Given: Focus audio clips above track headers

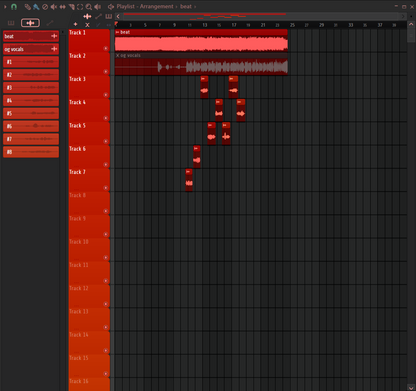Looking at the screenshot, I should [x=87, y=16].
